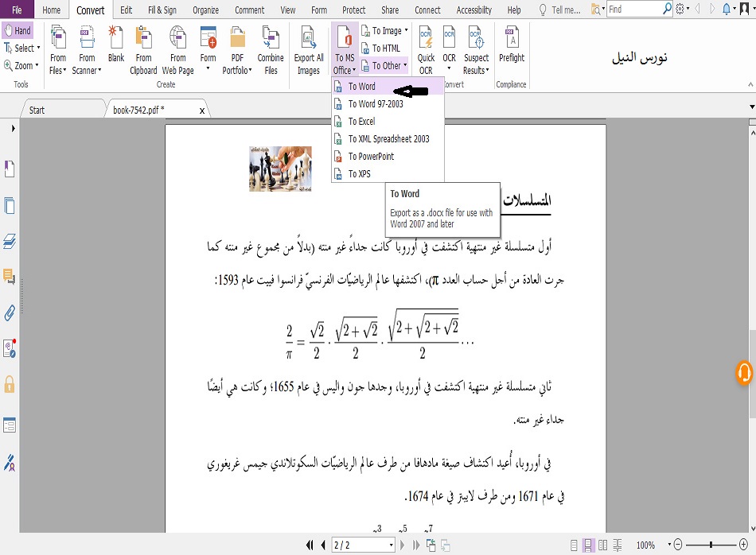Image resolution: width=756 pixels, height=555 pixels.
Task: Click the Combine Files icon
Action: coord(271,49)
